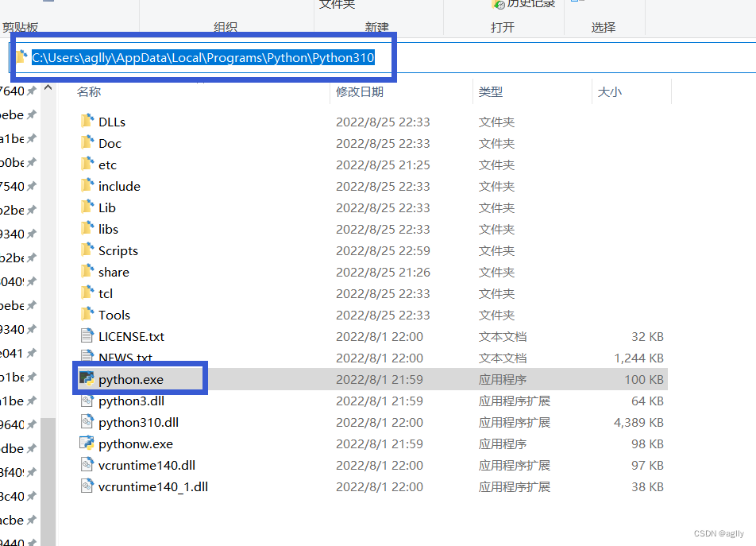Click the Scripts folder icon

coord(87,250)
